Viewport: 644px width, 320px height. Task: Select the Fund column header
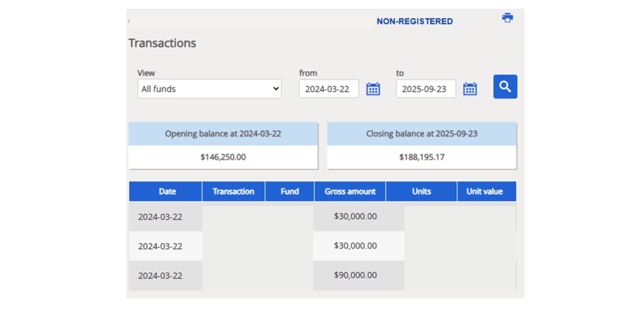[289, 192]
